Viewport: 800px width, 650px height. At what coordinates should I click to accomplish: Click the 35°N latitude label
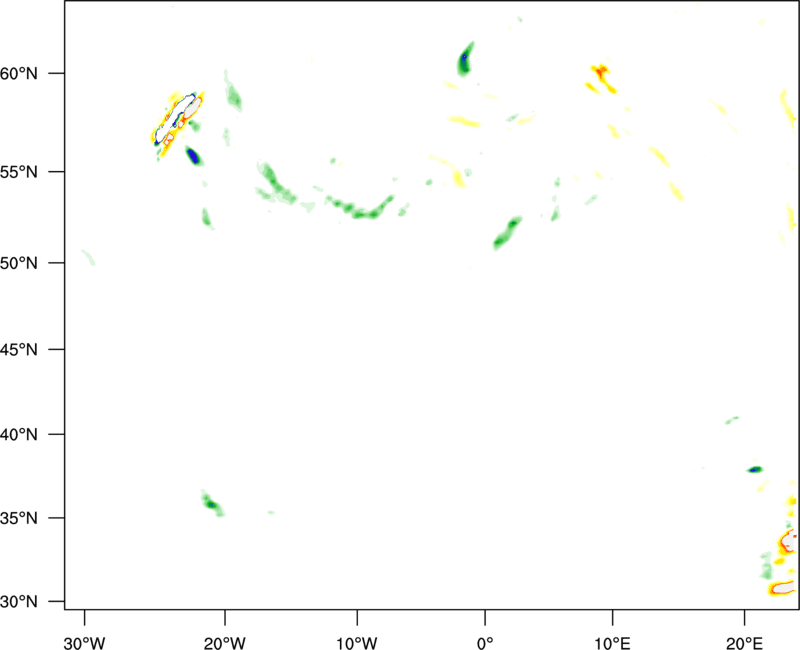19,518
